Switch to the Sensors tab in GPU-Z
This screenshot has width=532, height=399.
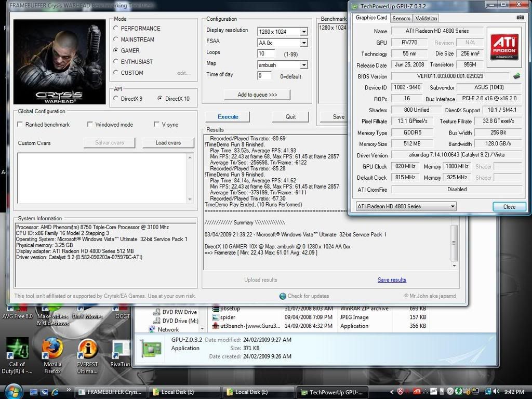(401, 18)
